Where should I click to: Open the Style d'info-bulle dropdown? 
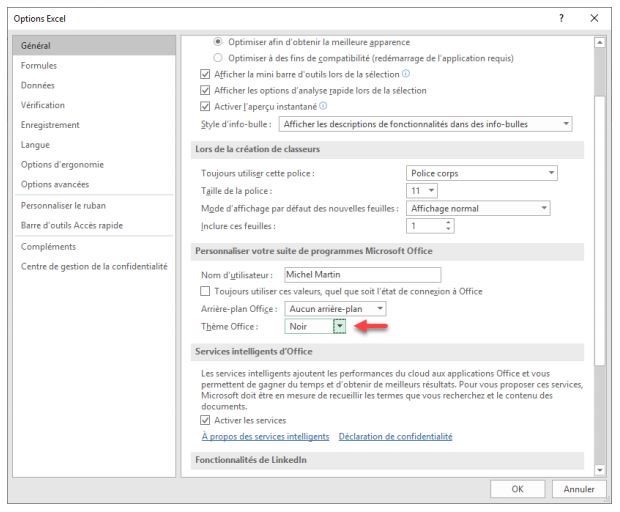pos(566,124)
